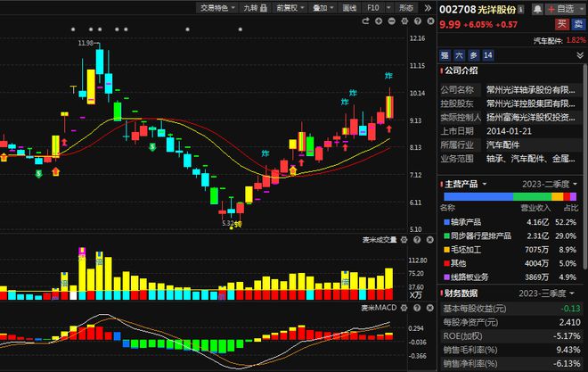Add stock to 自选 watchlist
588x372 pixels.
point(561,9)
